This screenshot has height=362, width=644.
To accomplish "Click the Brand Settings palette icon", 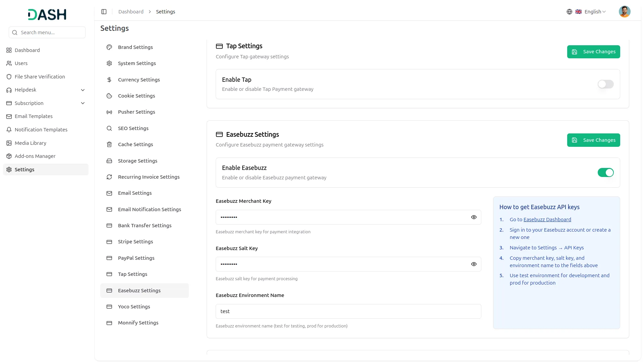I will coord(109,47).
